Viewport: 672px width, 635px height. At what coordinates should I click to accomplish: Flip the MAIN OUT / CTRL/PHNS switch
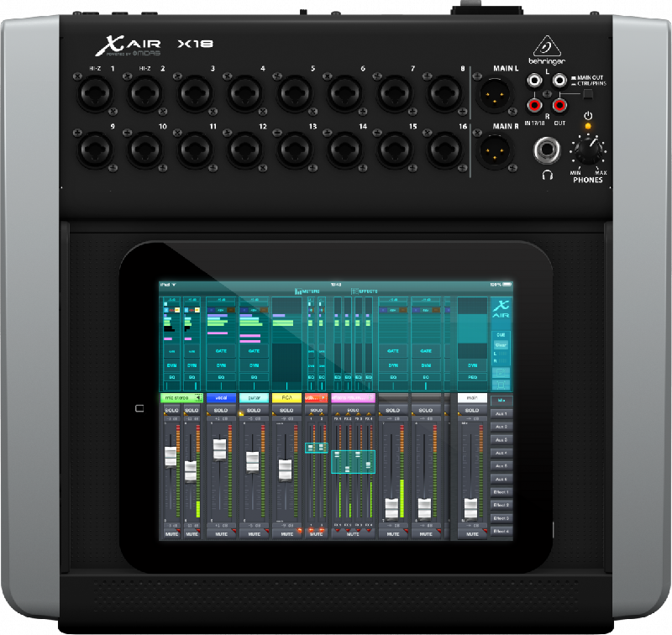pyautogui.click(x=588, y=94)
